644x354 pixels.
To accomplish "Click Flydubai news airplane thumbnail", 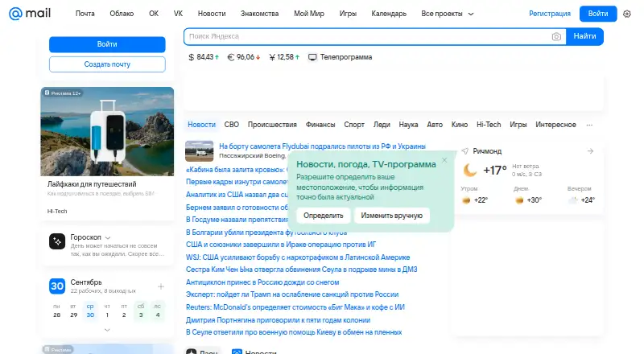I will 199,150.
